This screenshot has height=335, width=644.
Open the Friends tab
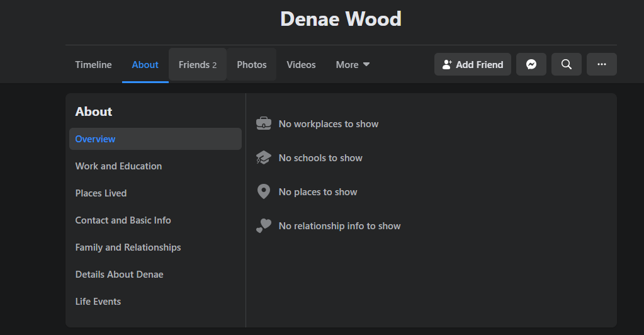[198, 64]
